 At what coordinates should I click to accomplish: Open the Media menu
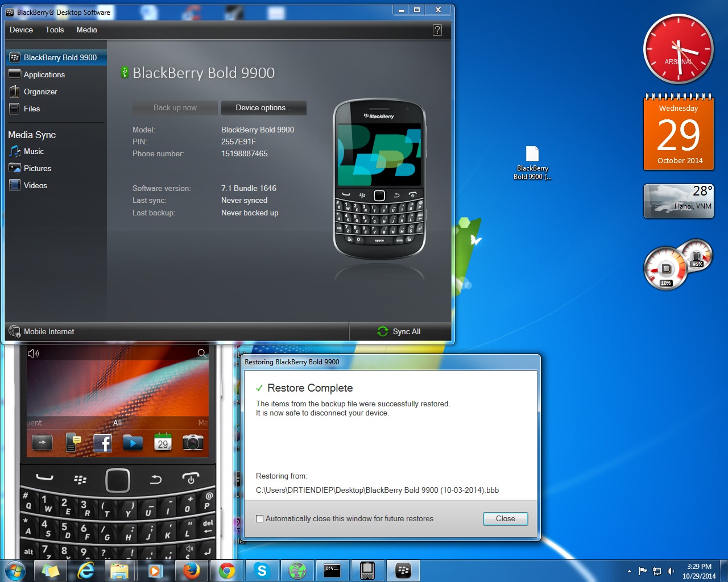pos(86,30)
